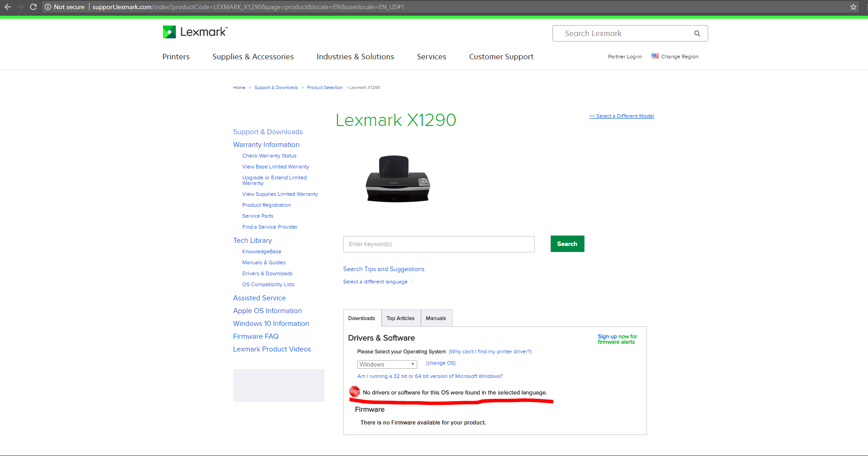Click the Lexmark logo

click(195, 32)
